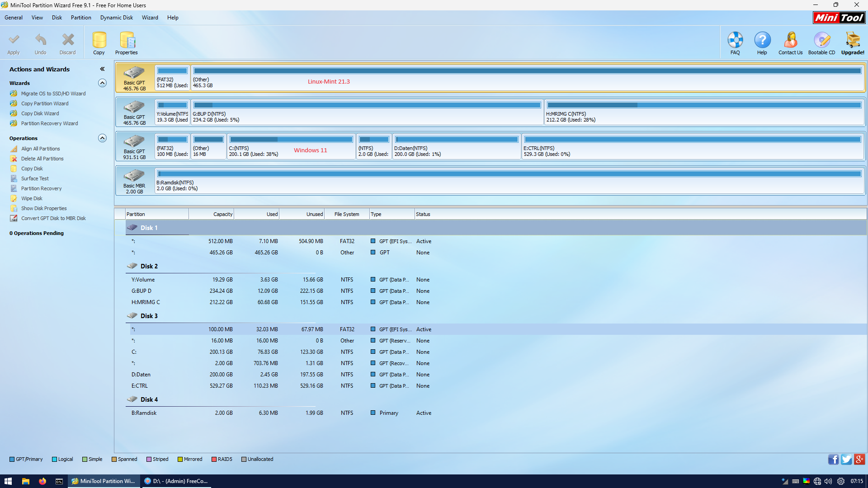Select the H:MRIMG C row in table
868x488 pixels.
146,302
